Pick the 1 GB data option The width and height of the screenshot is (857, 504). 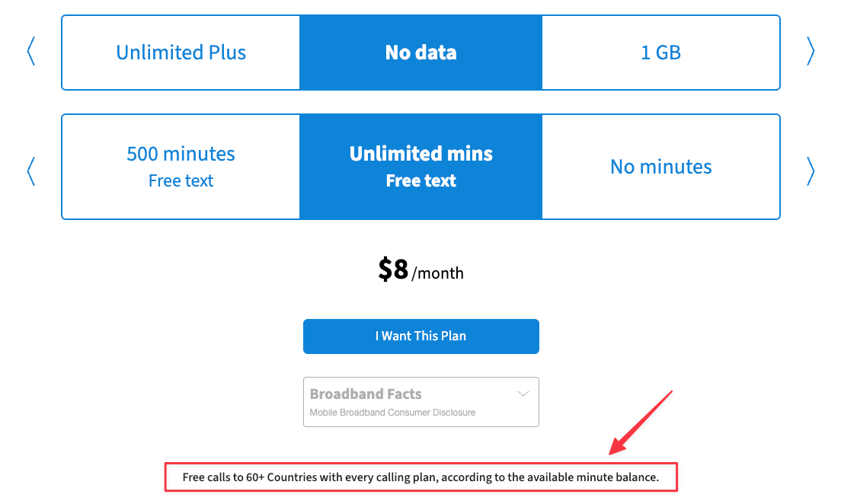(x=660, y=53)
